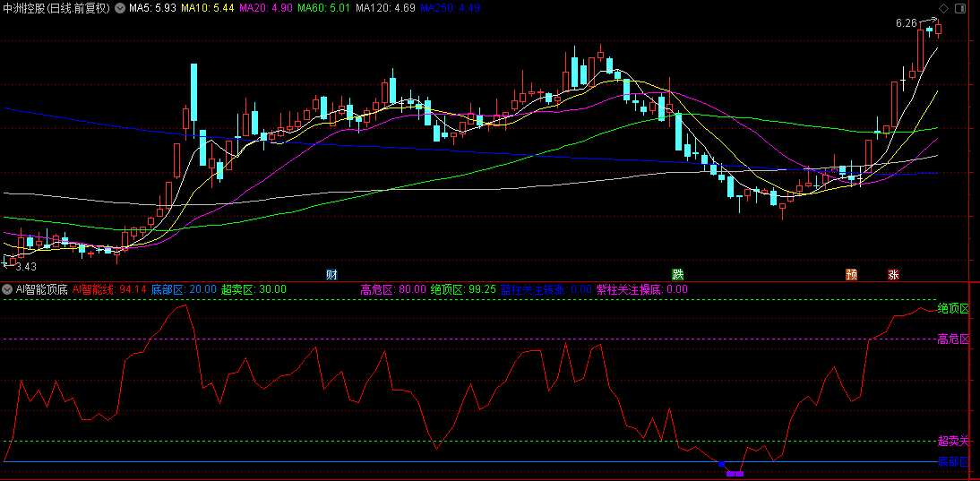980x481 pixels.
Task: Click the 6.26 high price label
Action: coord(906,23)
